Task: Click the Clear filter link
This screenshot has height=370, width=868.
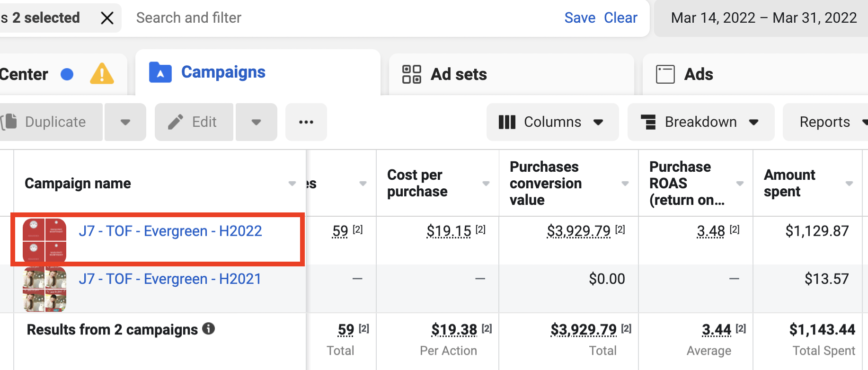Action: (620, 18)
